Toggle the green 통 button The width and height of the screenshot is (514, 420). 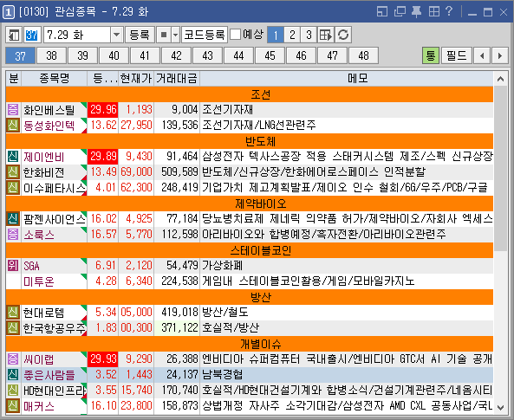tap(431, 55)
